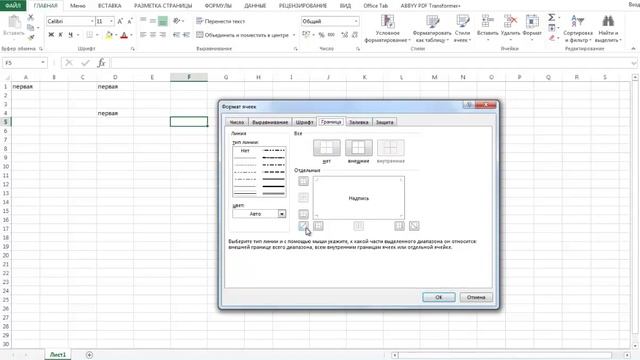Click the Paste (Вставить) clipboard icon

point(14,22)
